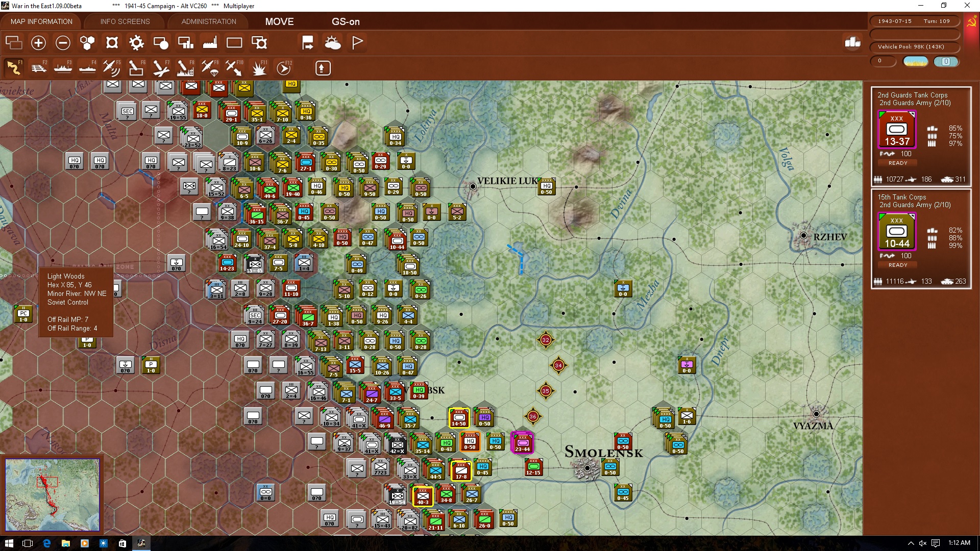Click the zoom in plus icon
This screenshot has width=980, height=551.
[x=38, y=43]
